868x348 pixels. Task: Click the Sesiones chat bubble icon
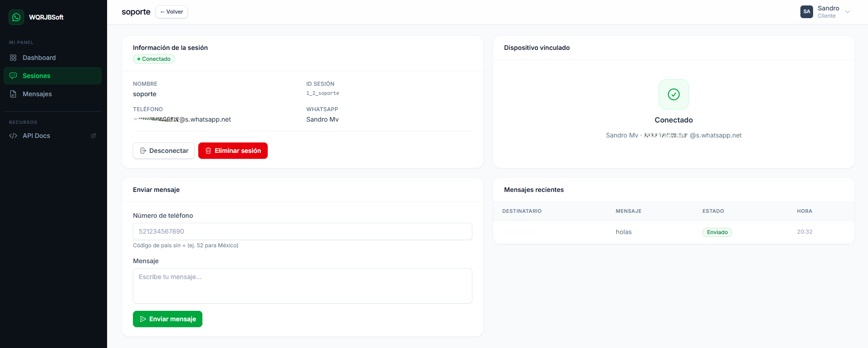click(x=13, y=76)
